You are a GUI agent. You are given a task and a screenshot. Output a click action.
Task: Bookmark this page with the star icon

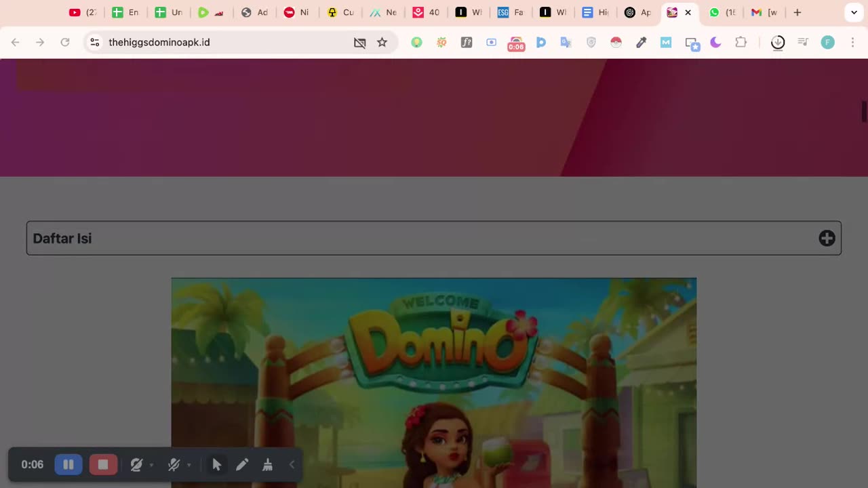coord(382,42)
